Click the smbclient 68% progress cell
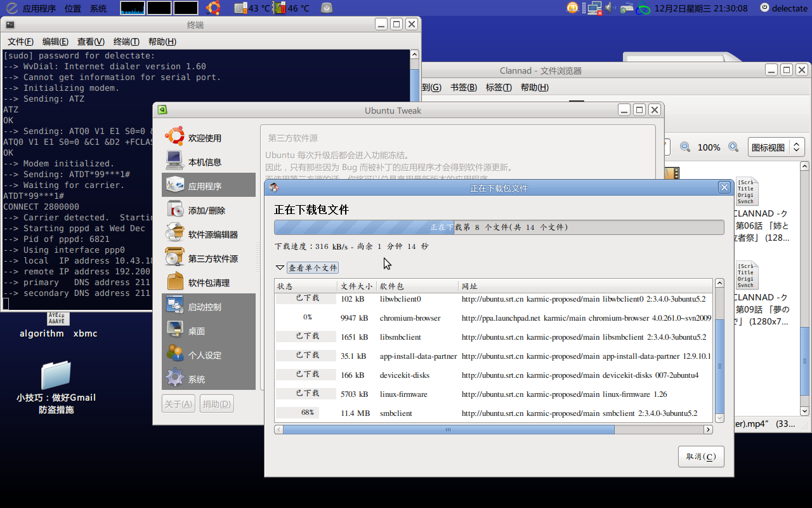The width and height of the screenshot is (812, 508). tap(307, 413)
